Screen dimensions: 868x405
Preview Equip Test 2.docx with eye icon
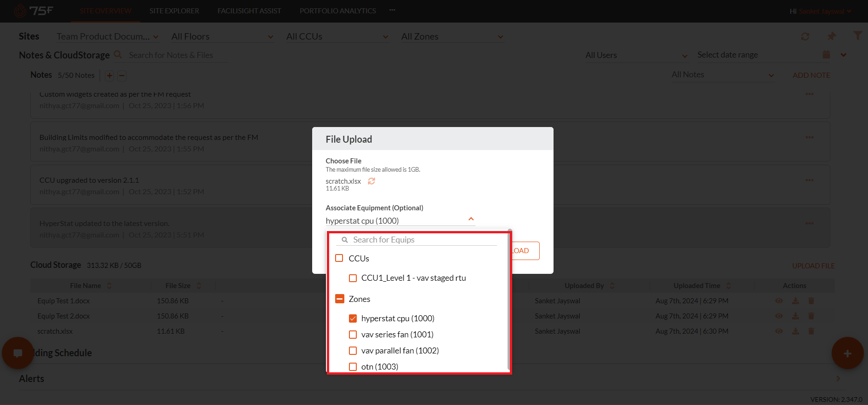pyautogui.click(x=779, y=316)
